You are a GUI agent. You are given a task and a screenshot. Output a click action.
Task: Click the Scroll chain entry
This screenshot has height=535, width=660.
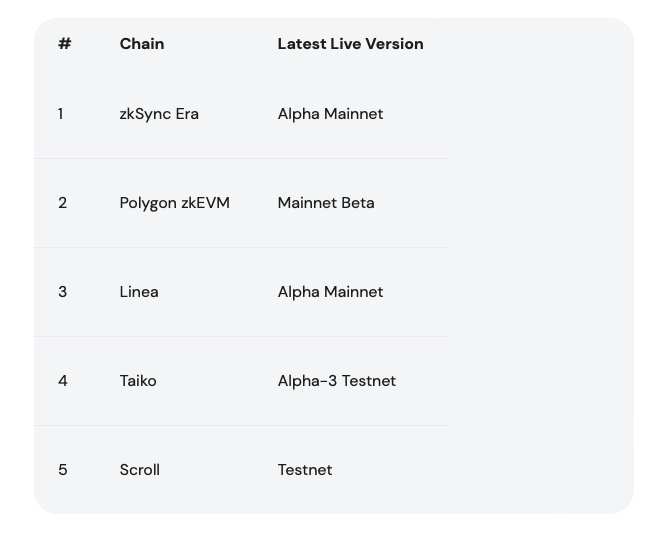click(x=140, y=470)
